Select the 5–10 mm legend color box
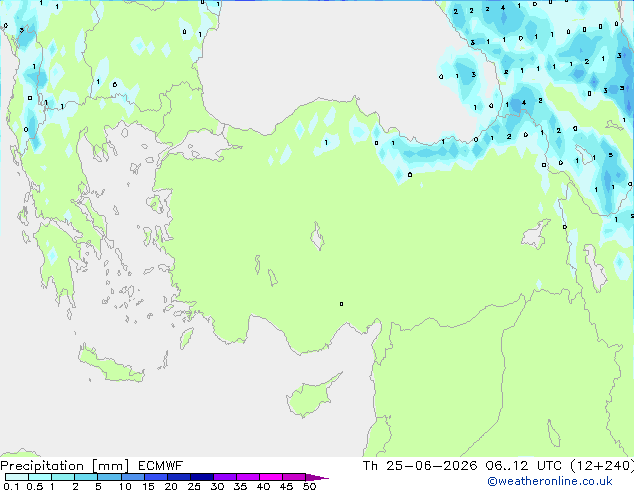634x490 pixels. click(109, 477)
